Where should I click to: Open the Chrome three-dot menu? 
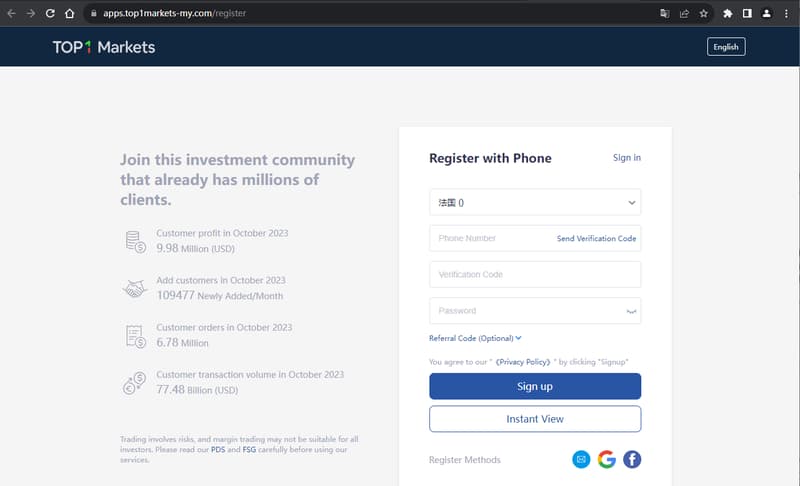[x=786, y=14]
